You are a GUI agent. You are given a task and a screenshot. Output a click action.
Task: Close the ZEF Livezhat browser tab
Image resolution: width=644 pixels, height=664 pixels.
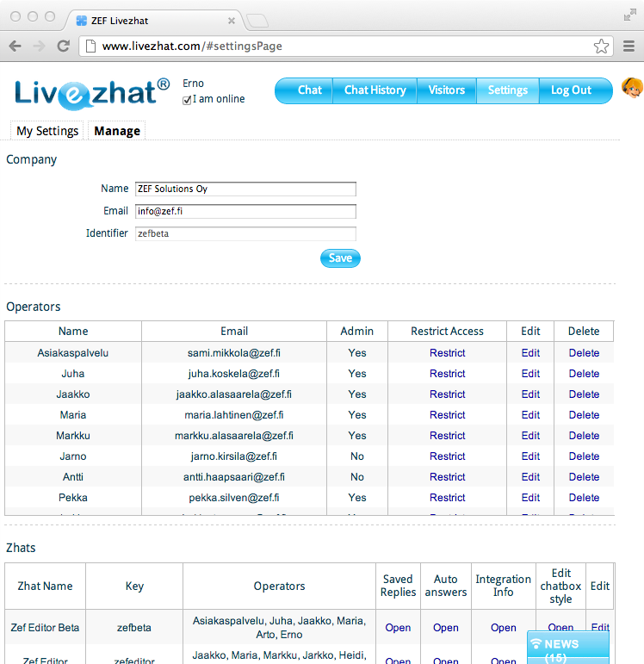[x=232, y=21]
